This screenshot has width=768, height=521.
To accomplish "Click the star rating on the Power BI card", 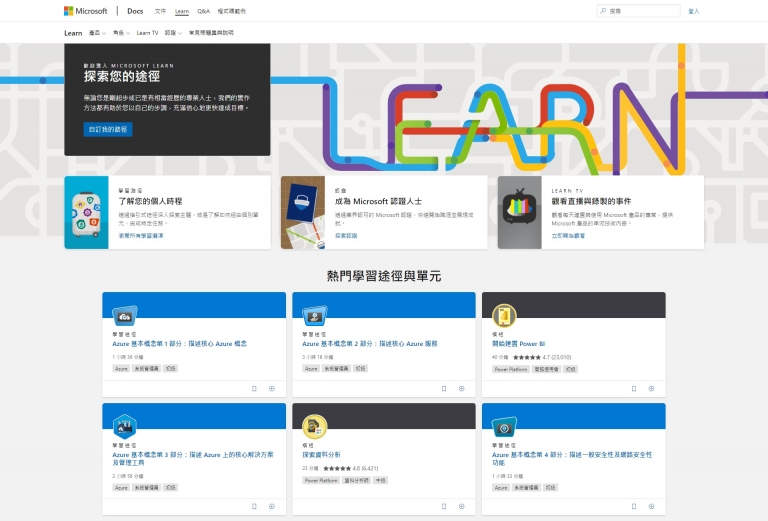I will (527, 357).
